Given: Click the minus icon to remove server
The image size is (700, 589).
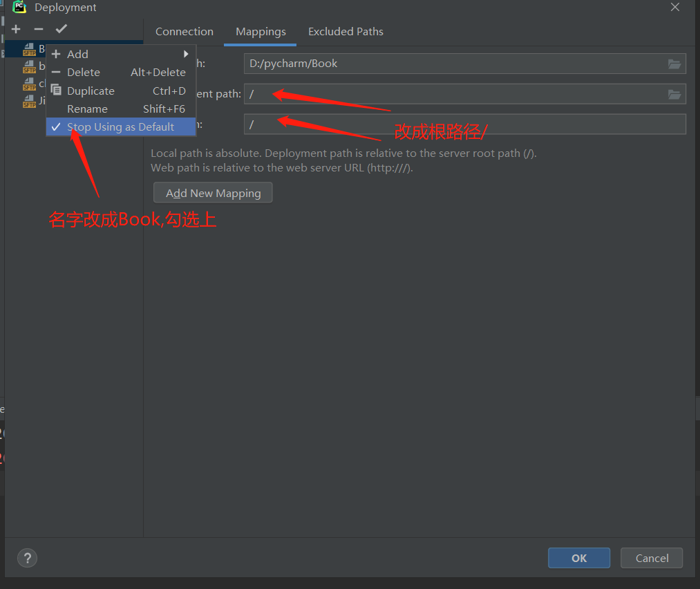Looking at the screenshot, I should coord(39,29).
